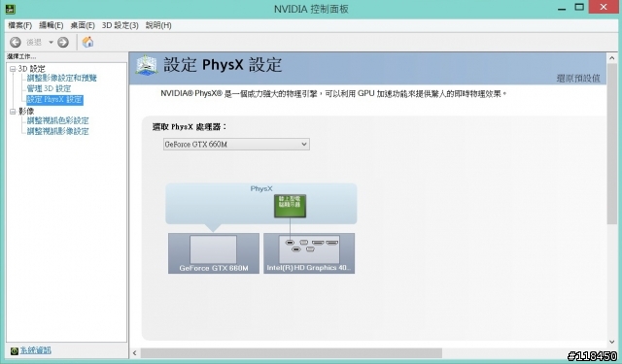Screen dimensions: 622x364
Task: Click the vertical scrollbar down arrow
Action: point(611,342)
